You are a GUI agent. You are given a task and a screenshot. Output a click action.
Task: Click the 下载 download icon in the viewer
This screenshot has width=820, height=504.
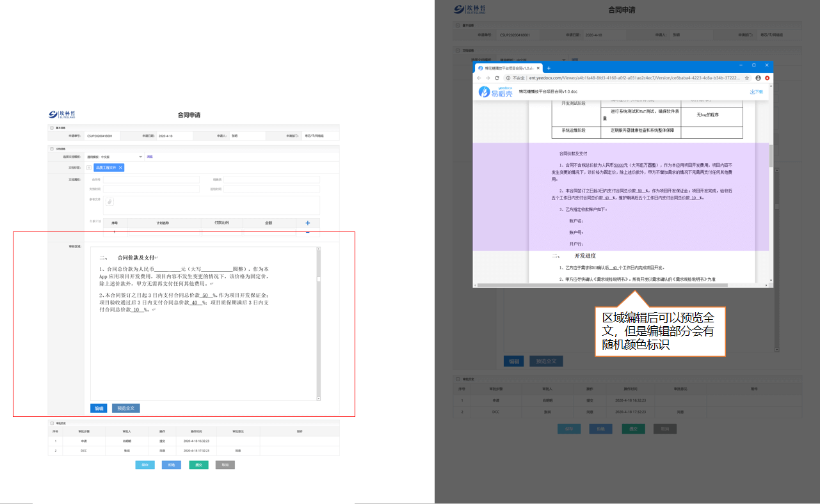tap(756, 92)
